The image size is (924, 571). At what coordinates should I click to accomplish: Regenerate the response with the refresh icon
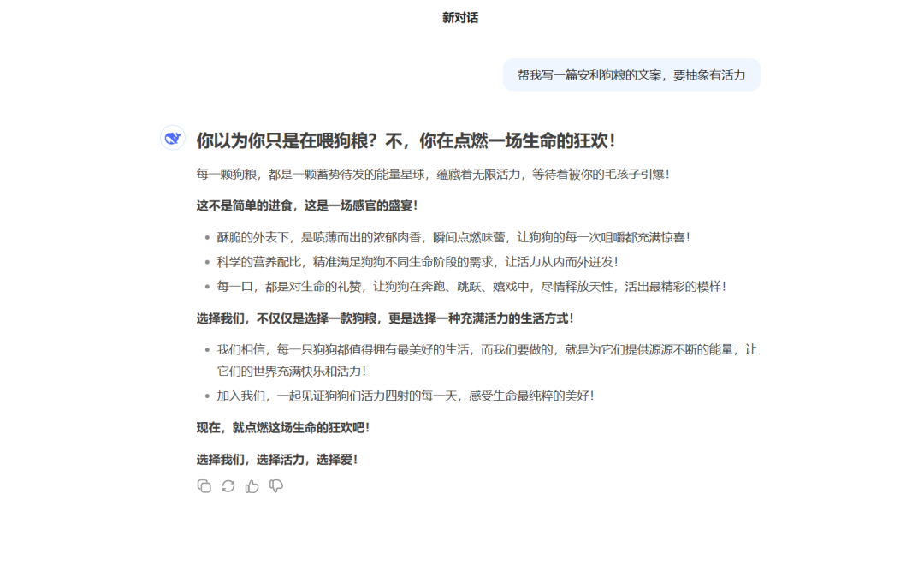[x=227, y=485]
